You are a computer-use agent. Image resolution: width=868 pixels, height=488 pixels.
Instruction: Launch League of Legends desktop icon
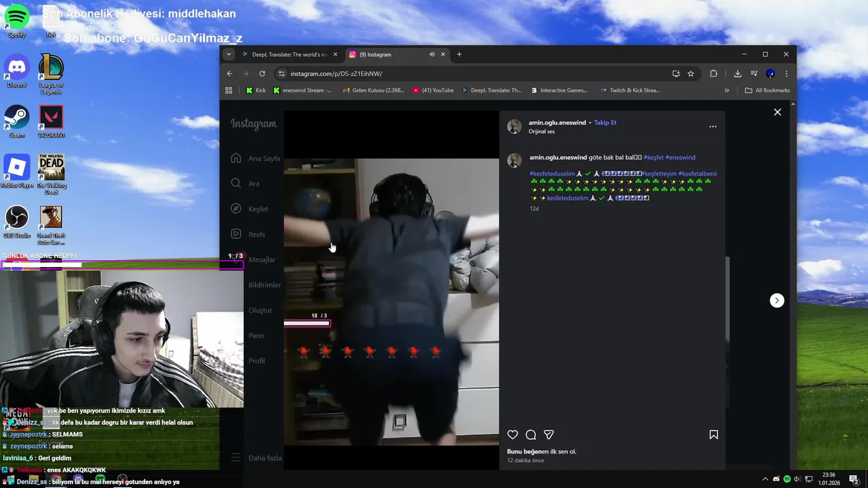[51, 75]
